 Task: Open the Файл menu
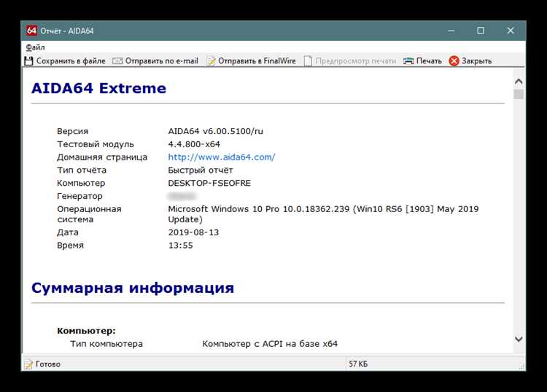(x=35, y=47)
